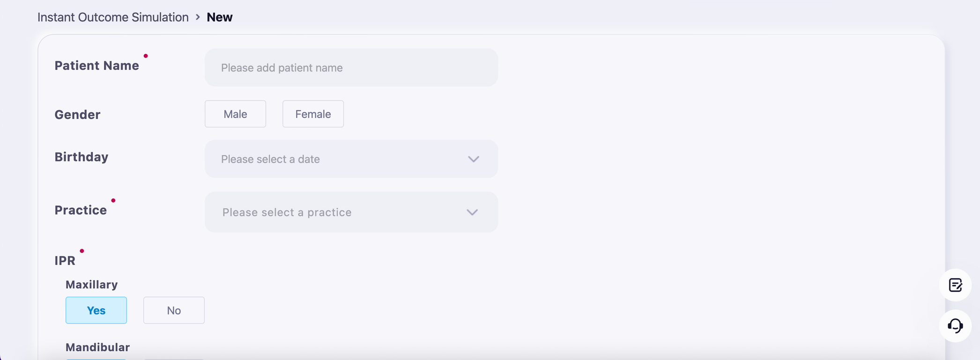Click the Gender label
Image resolution: width=980 pixels, height=360 pixels.
point(77,115)
